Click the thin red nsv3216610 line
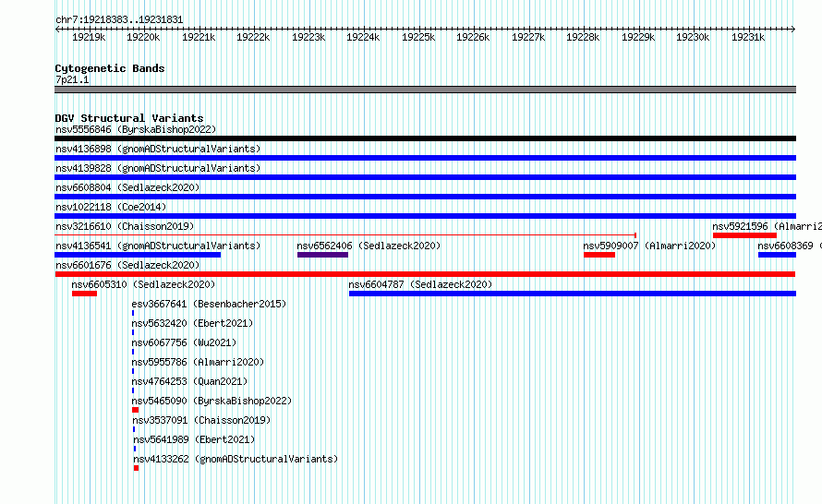Image resolution: width=822 pixels, height=504 pixels. tap(345, 235)
